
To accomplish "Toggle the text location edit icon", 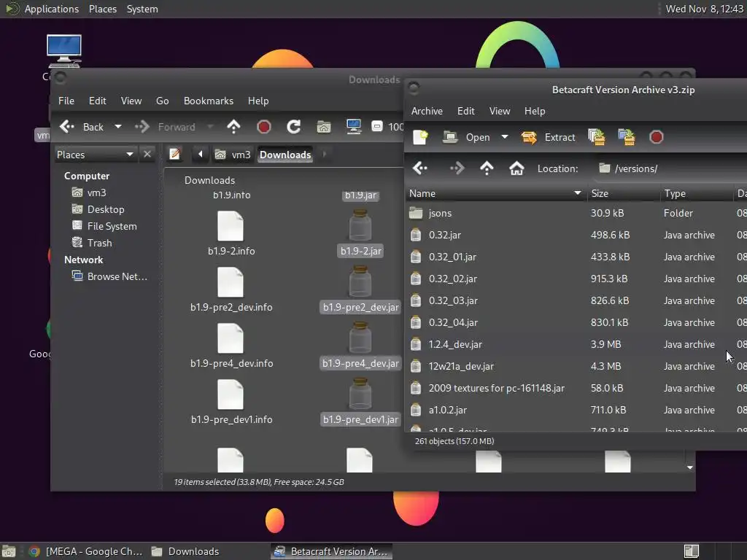I will click(175, 155).
